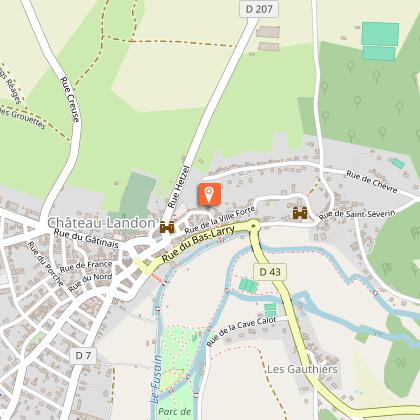Click the Le Fusain river label
The height and width of the screenshot is (420, 420).
click(156, 379)
